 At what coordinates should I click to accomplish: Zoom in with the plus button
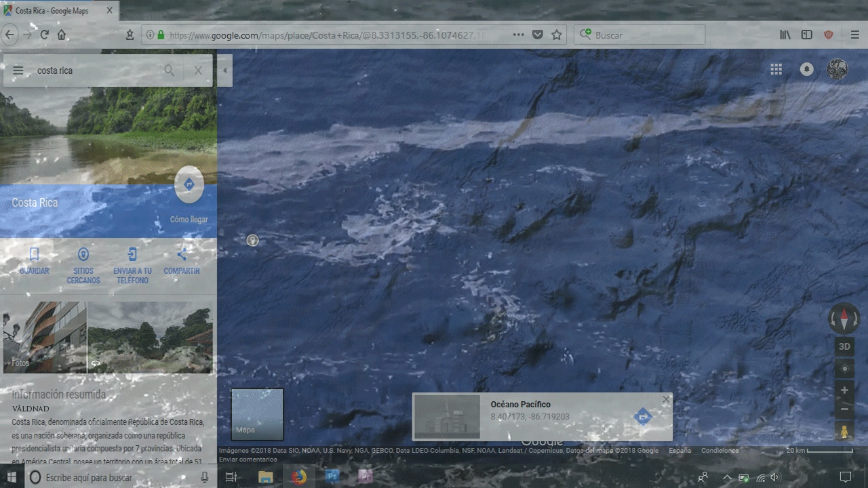pyautogui.click(x=844, y=390)
